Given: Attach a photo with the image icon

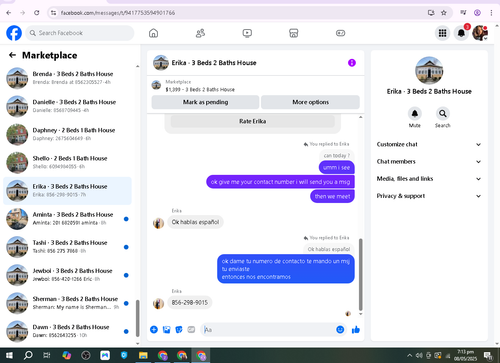Looking at the screenshot, I should tap(166, 330).
